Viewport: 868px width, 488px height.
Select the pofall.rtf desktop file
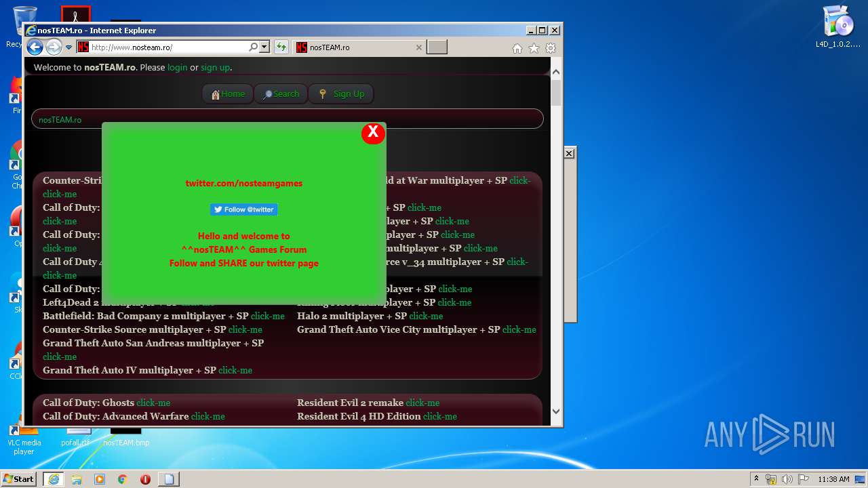pyautogui.click(x=75, y=438)
